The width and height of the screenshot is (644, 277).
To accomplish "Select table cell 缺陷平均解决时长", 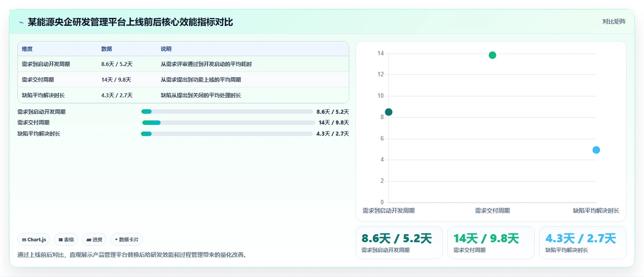I will [43, 95].
